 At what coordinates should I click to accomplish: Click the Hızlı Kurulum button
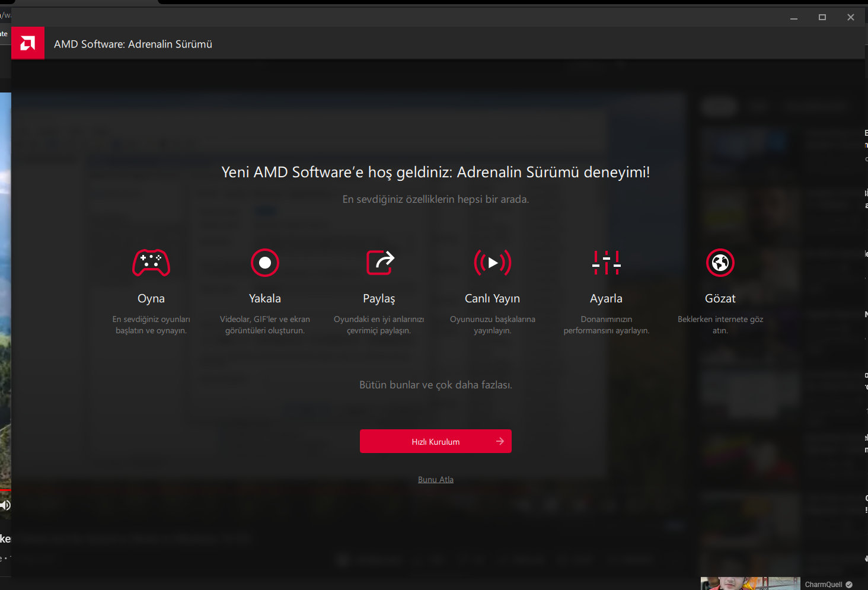[436, 441]
